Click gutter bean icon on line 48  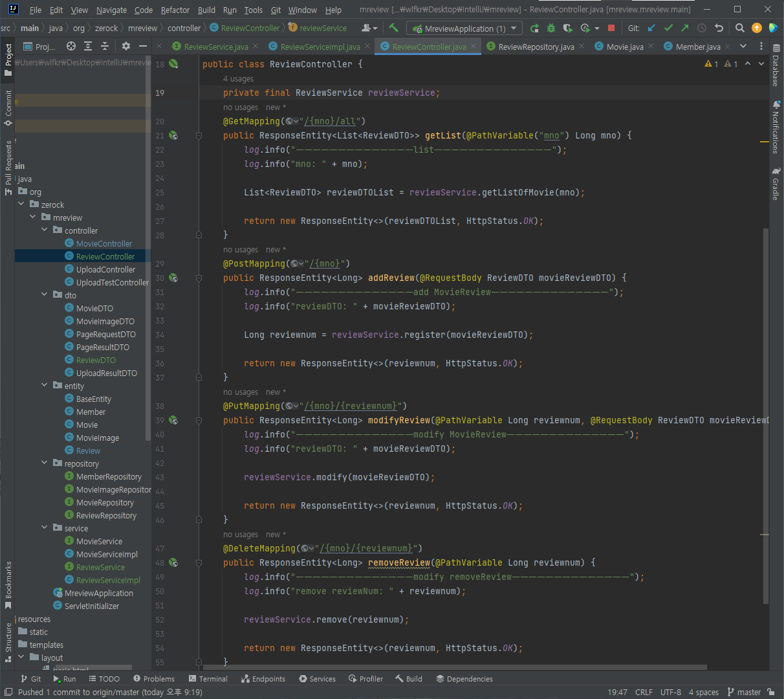pyautogui.click(x=173, y=562)
